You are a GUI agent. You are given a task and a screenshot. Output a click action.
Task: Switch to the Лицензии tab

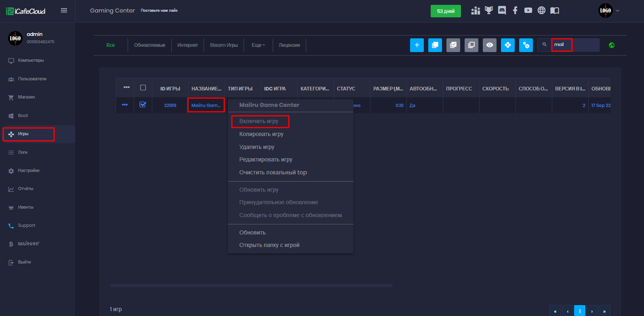point(289,45)
